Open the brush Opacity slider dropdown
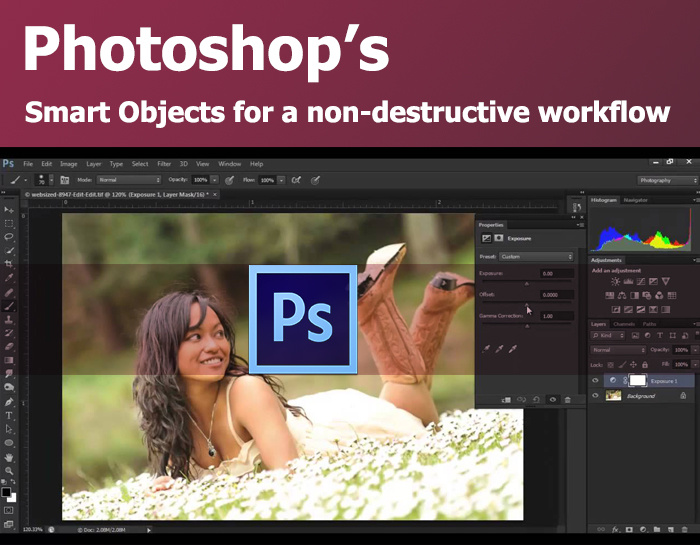 pyautogui.click(x=215, y=180)
